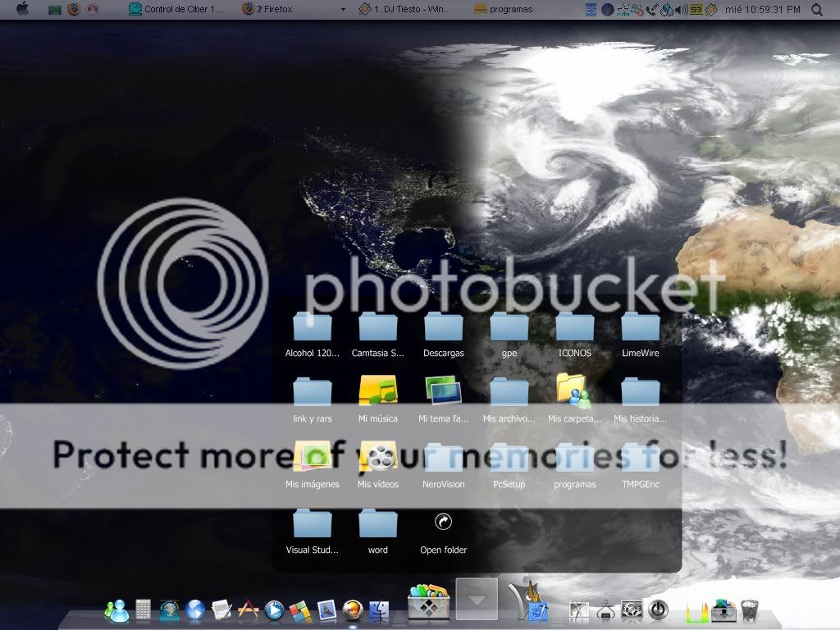This screenshot has height=630, width=840.
Task: Open the PcSetup folder
Action: pyautogui.click(x=509, y=465)
